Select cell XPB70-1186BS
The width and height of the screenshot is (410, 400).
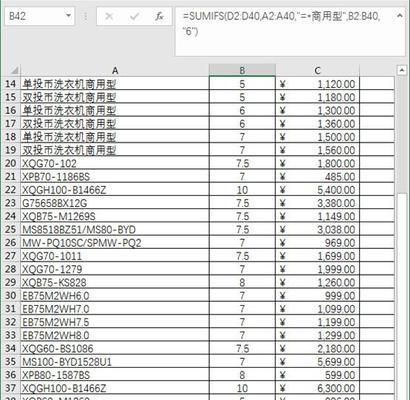(115, 176)
